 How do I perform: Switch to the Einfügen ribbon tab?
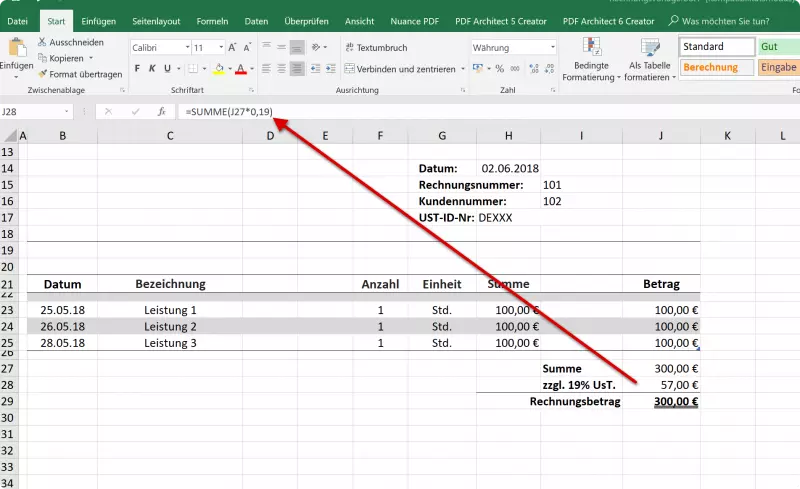click(x=98, y=21)
